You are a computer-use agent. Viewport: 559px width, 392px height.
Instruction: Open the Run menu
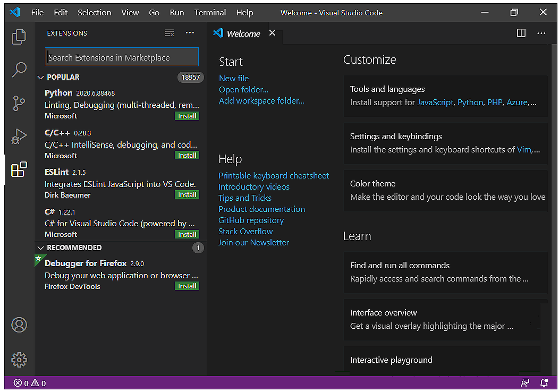[x=177, y=12]
